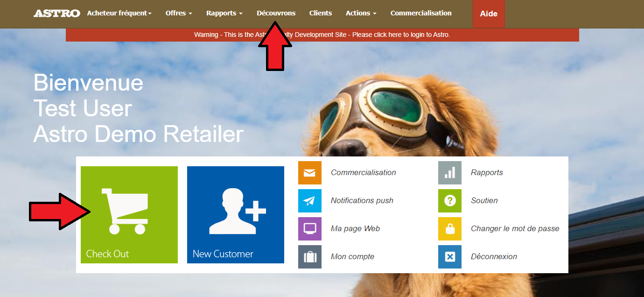The image size is (644, 297).
Task: Expand the Offres dropdown in navbar
Action: coord(179,13)
